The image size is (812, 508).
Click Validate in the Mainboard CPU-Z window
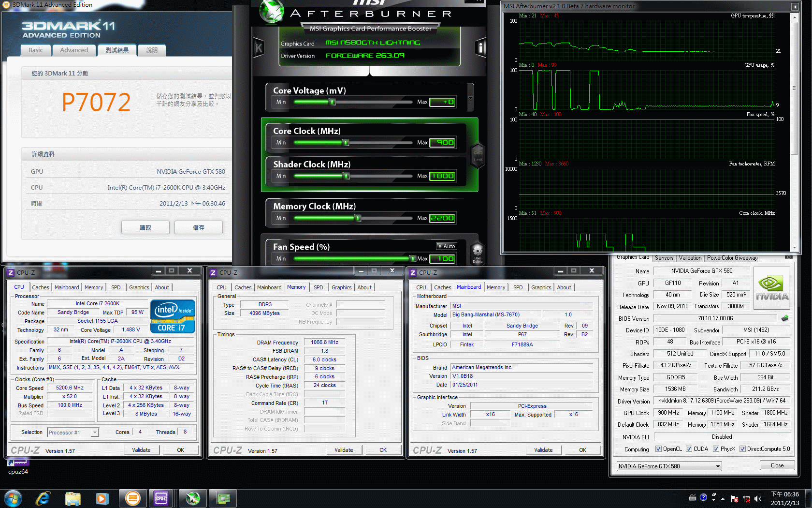pyautogui.click(x=543, y=450)
